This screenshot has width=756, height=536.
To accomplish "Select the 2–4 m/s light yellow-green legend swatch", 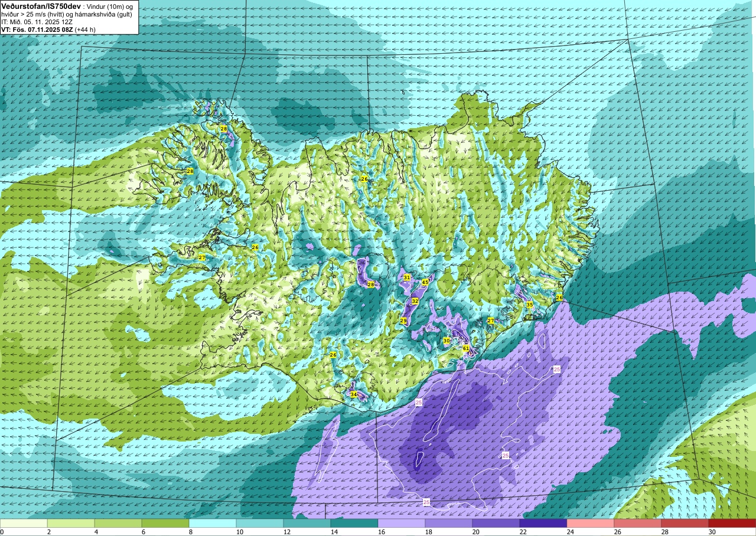I will coord(71,523).
